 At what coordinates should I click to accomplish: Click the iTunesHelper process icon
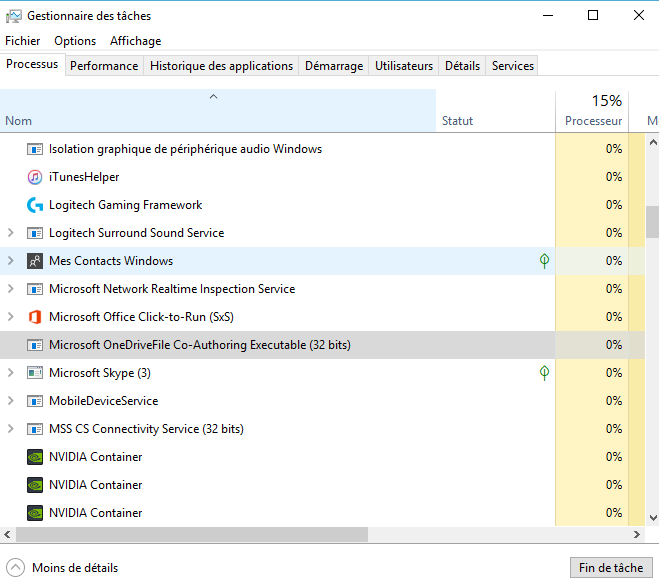tap(35, 177)
